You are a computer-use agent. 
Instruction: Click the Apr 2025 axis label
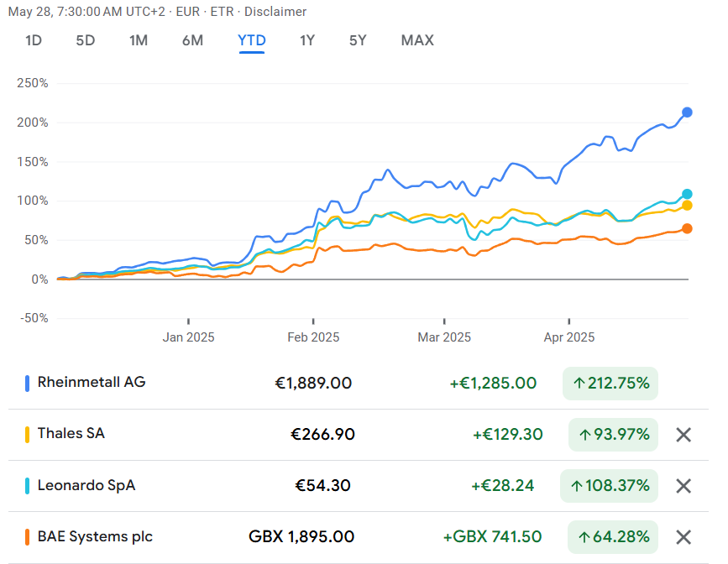click(569, 337)
